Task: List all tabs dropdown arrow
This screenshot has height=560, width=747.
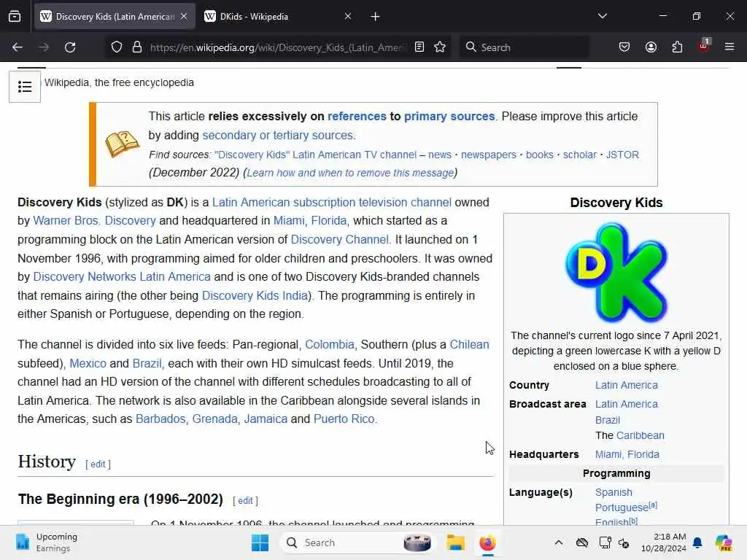Action: pos(602,16)
